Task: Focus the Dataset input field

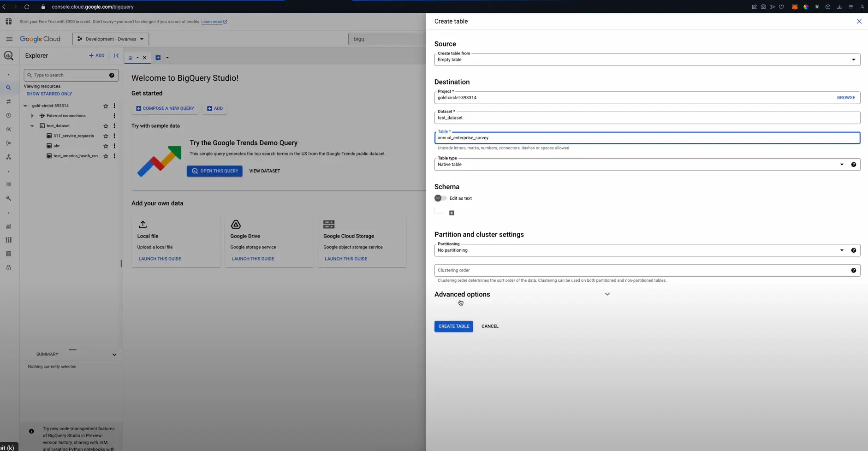Action: 647,118
